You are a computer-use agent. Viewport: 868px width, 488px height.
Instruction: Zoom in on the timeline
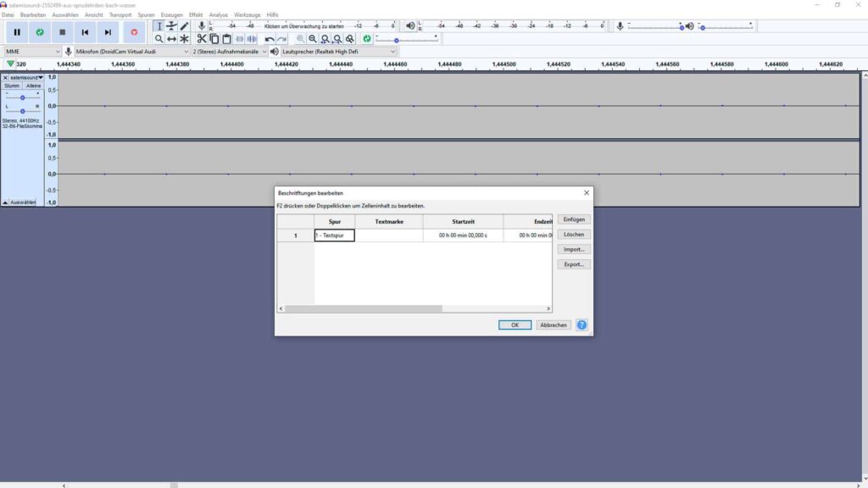(x=300, y=39)
